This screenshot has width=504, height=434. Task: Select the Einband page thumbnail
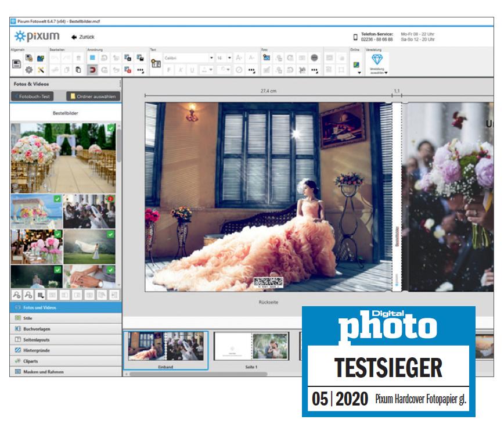[x=165, y=350]
